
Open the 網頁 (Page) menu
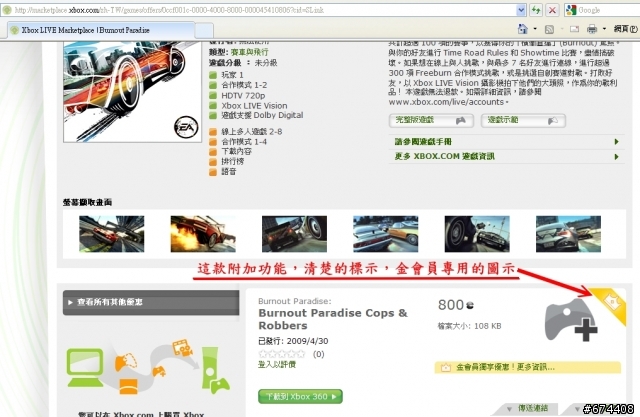coord(625,29)
